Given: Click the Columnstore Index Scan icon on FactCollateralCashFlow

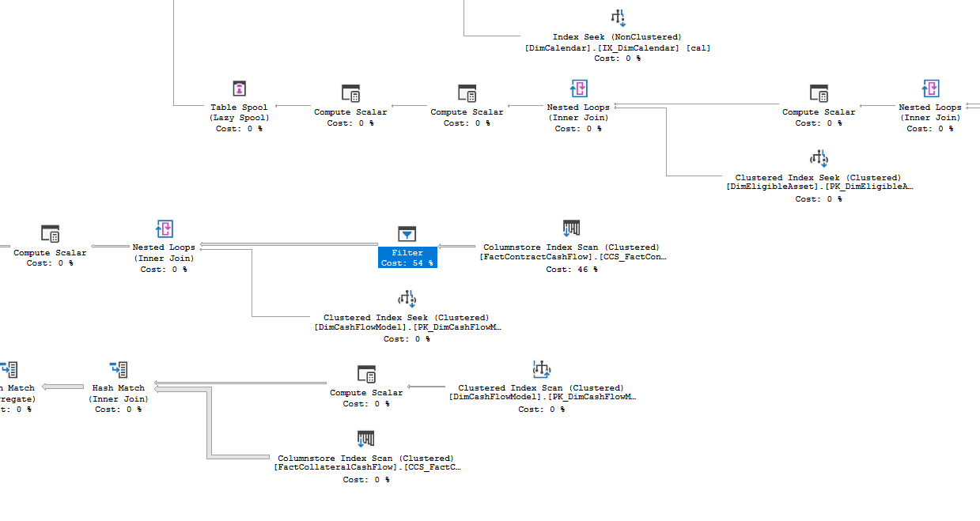Looking at the screenshot, I should tap(365, 440).
